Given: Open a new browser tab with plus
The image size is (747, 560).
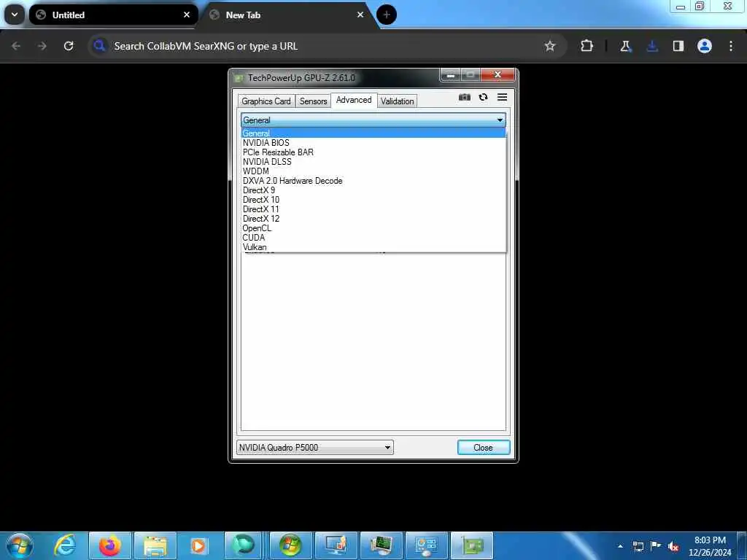Looking at the screenshot, I should pyautogui.click(x=387, y=15).
